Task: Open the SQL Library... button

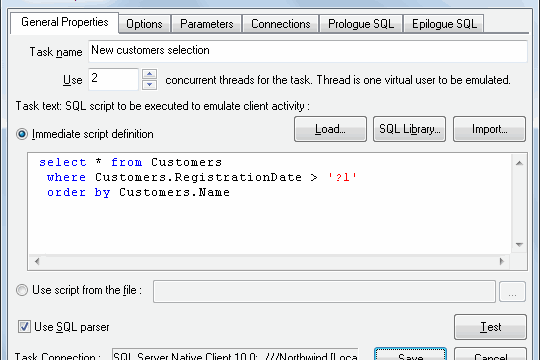Action: (409, 129)
